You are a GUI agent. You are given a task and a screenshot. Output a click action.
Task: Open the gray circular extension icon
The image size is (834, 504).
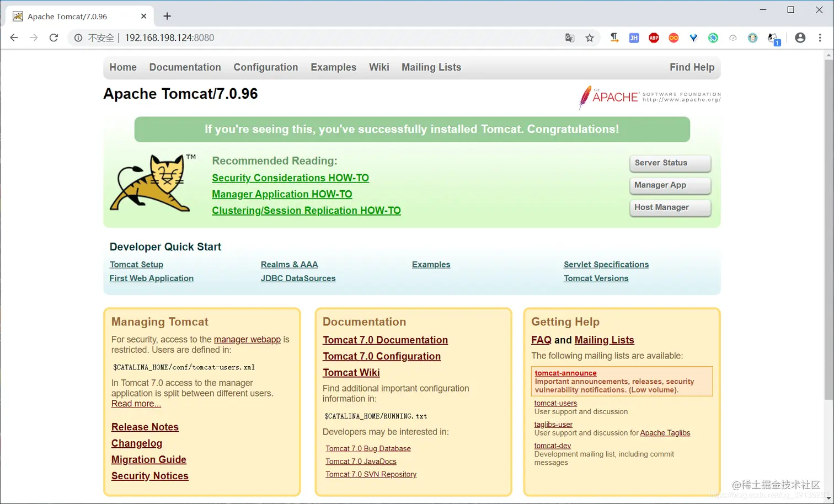(x=733, y=37)
